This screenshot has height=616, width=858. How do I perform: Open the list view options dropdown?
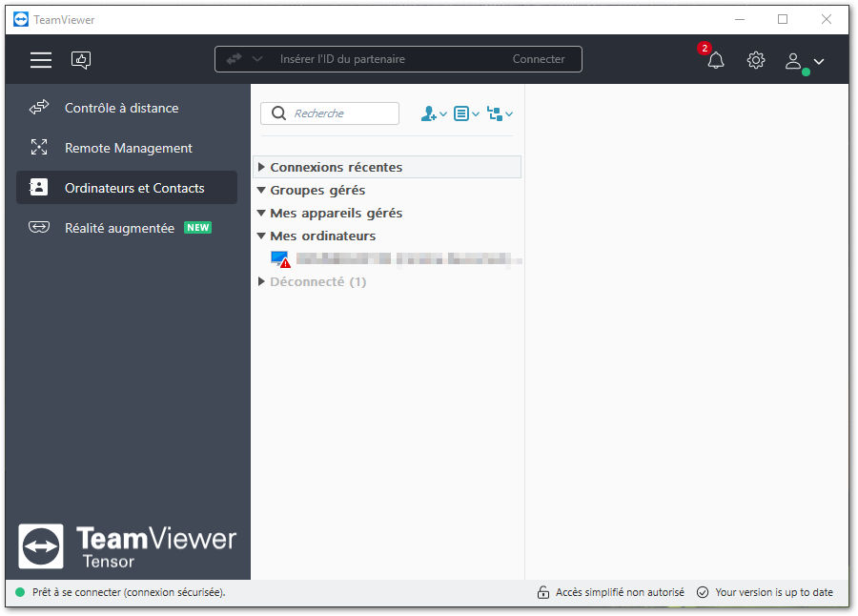click(466, 113)
